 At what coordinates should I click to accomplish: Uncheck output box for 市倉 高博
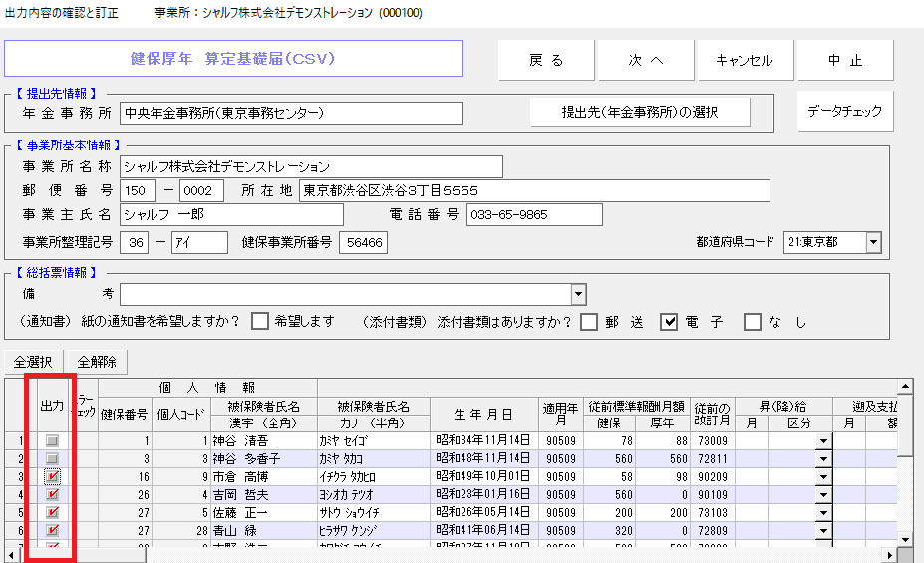(52, 477)
